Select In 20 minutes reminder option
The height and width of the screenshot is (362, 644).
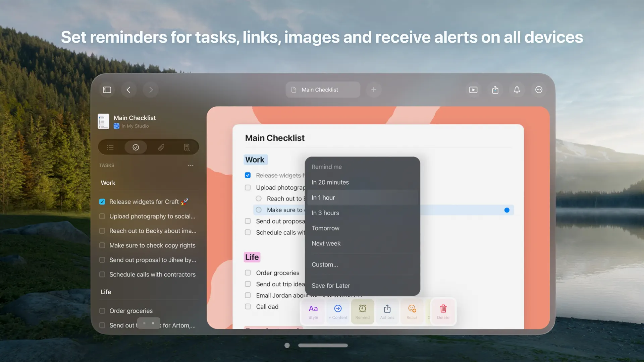[330, 182]
